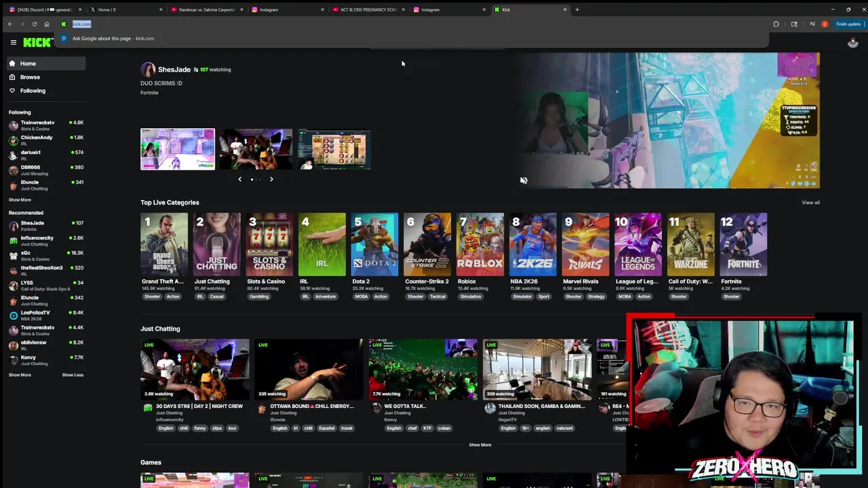Click oblivionsw avatar in Recommended list
Viewport: 868px width, 488px height.
(x=14, y=345)
